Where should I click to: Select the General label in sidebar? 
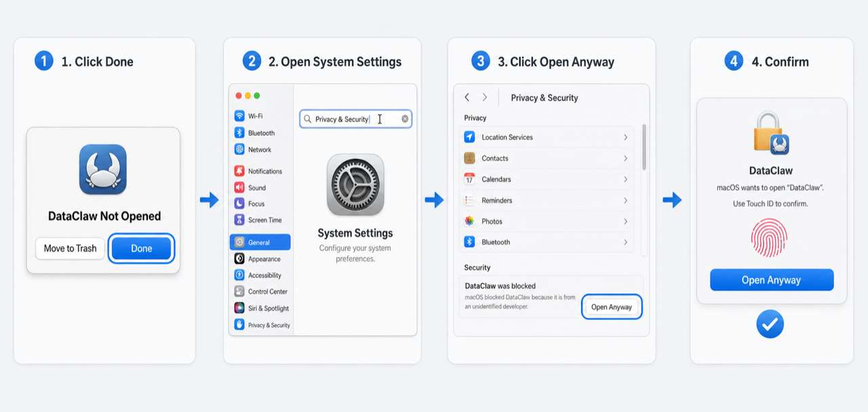259,242
